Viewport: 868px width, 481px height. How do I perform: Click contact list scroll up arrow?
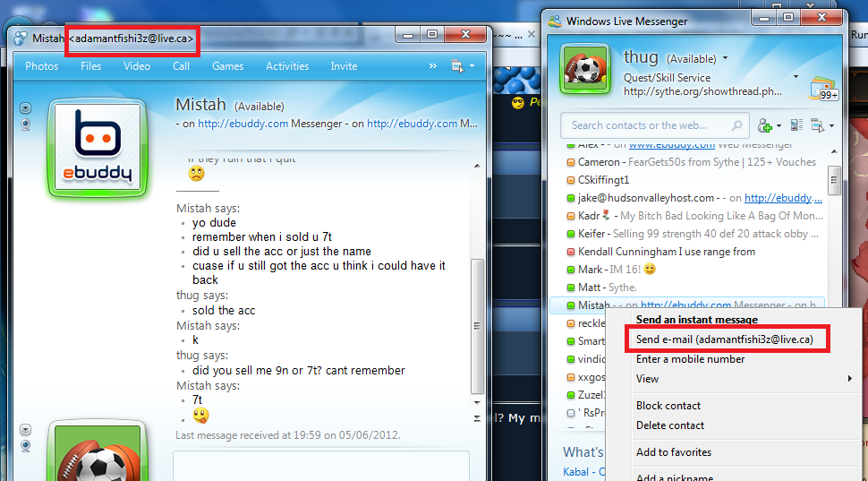click(x=834, y=152)
